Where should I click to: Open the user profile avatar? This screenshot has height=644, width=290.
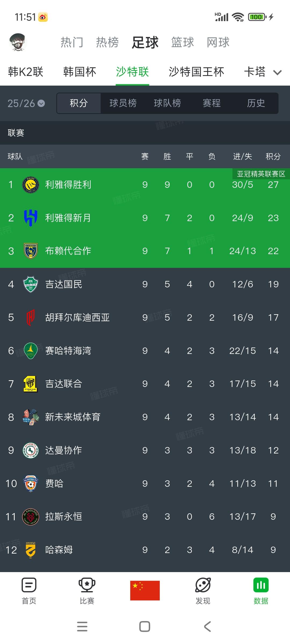18,42
